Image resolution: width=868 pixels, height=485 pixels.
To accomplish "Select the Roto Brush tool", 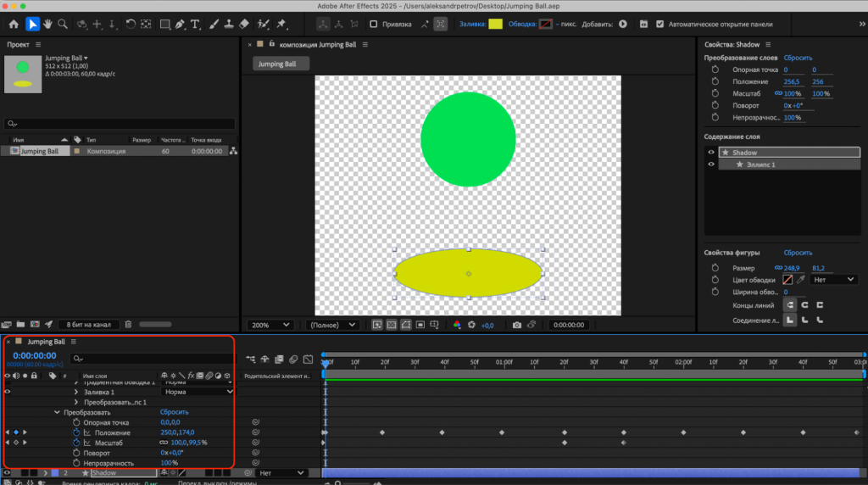I will tap(264, 24).
